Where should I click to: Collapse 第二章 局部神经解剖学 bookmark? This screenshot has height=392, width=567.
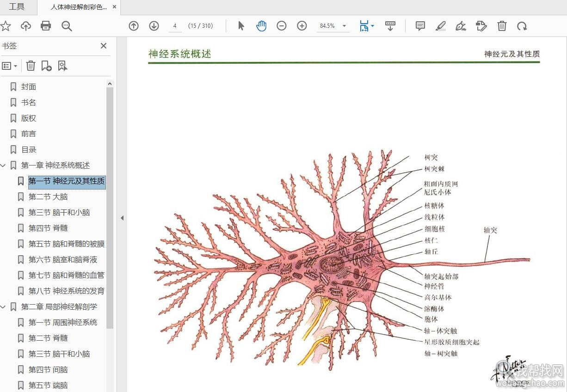tap(4, 307)
